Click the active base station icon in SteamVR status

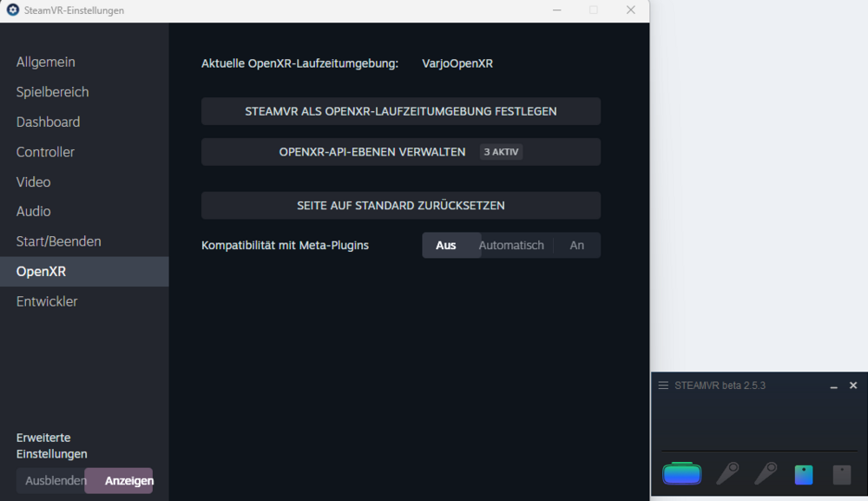coord(803,474)
